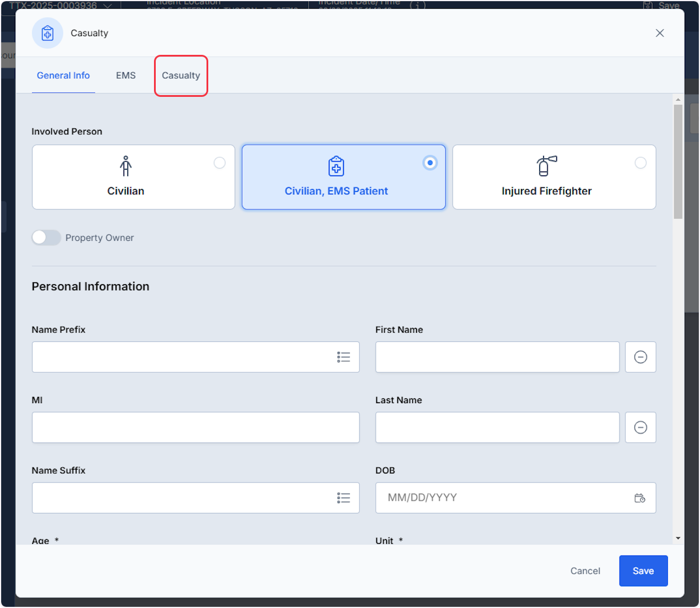Click the DOB date field
This screenshot has height=608, width=700.
point(516,498)
